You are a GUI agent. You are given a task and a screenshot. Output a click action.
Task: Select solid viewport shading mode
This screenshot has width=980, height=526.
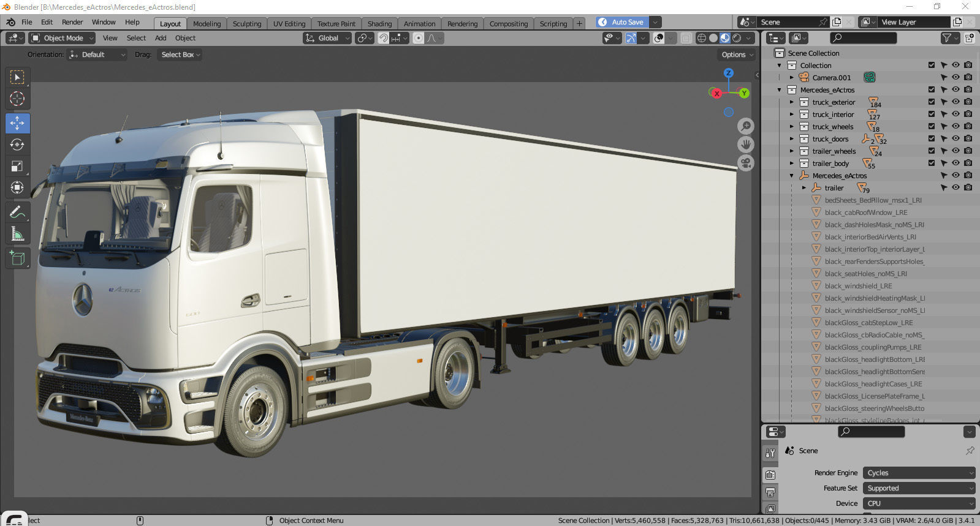tap(713, 38)
